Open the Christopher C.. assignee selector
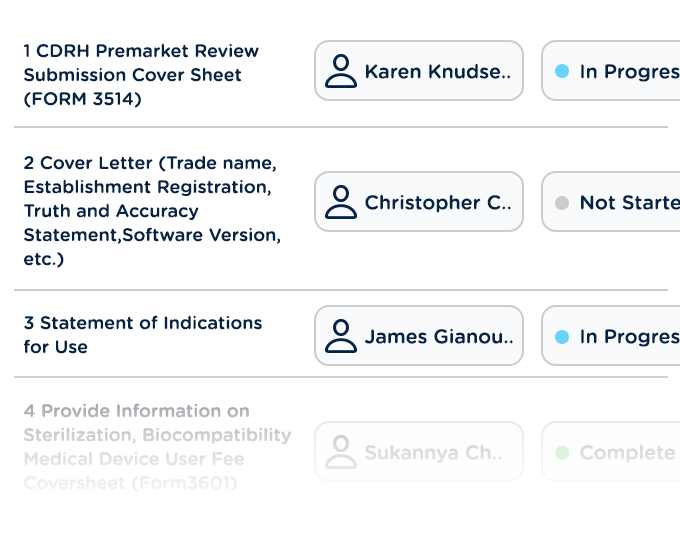The height and width of the screenshot is (540, 680). [419, 202]
